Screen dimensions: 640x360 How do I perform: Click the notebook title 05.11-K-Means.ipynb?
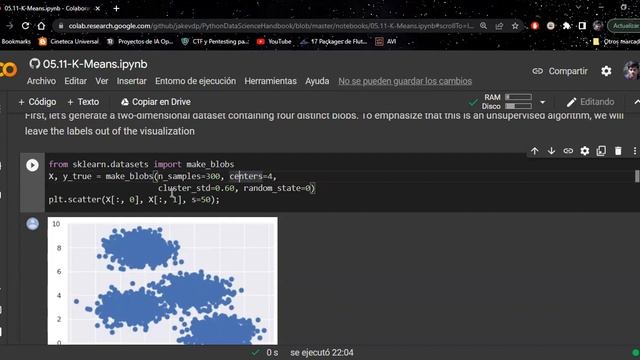[x=95, y=64]
